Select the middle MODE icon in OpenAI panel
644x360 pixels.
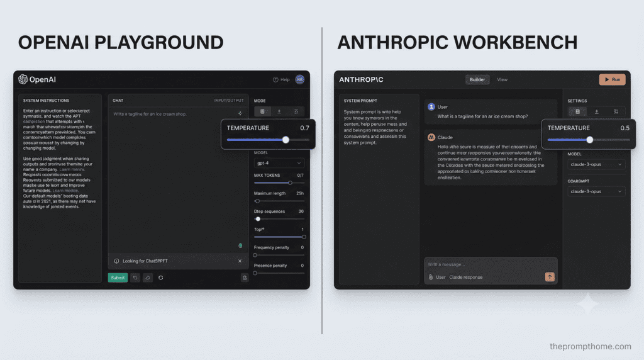coord(279,111)
